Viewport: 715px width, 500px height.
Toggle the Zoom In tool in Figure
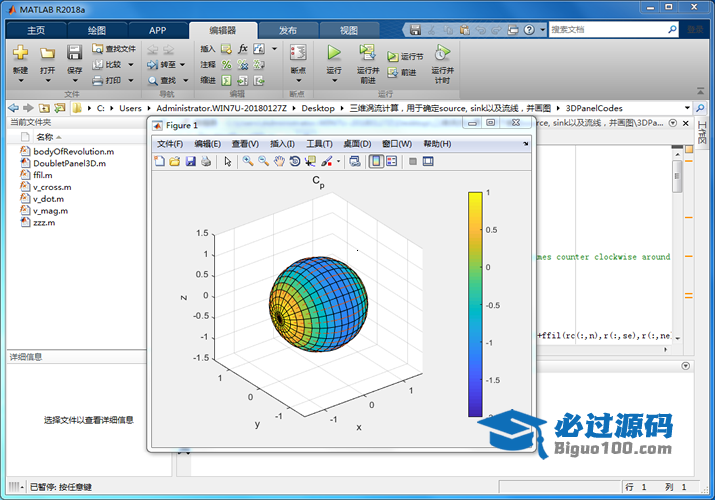point(248,161)
